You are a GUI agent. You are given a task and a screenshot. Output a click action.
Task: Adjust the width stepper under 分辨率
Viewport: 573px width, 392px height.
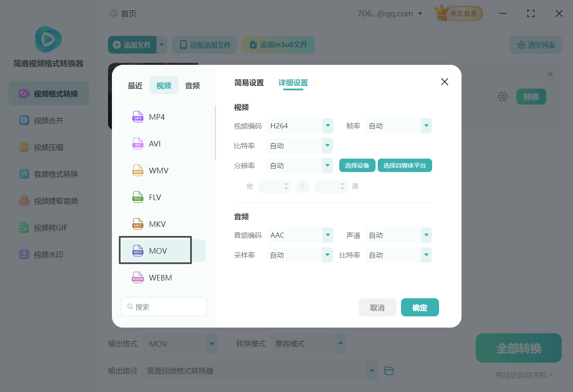click(x=286, y=186)
